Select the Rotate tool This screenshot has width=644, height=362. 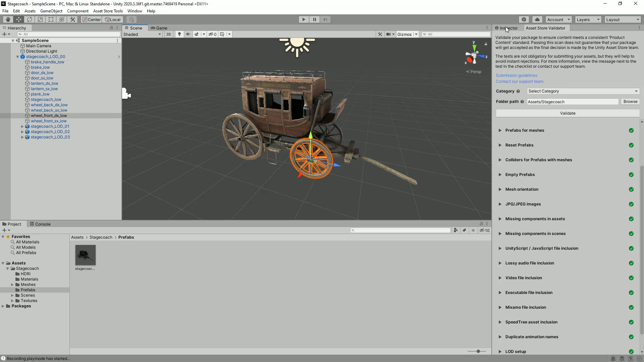(30, 19)
